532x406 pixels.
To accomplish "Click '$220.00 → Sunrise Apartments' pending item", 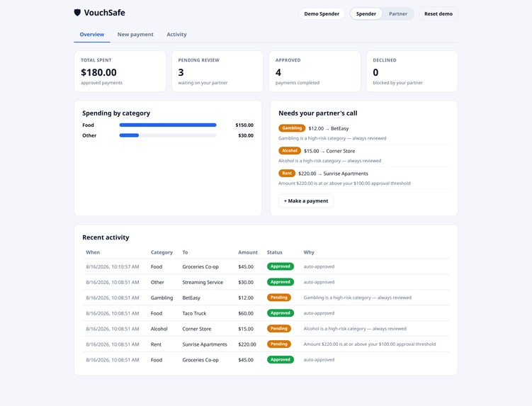I will 333,174.
